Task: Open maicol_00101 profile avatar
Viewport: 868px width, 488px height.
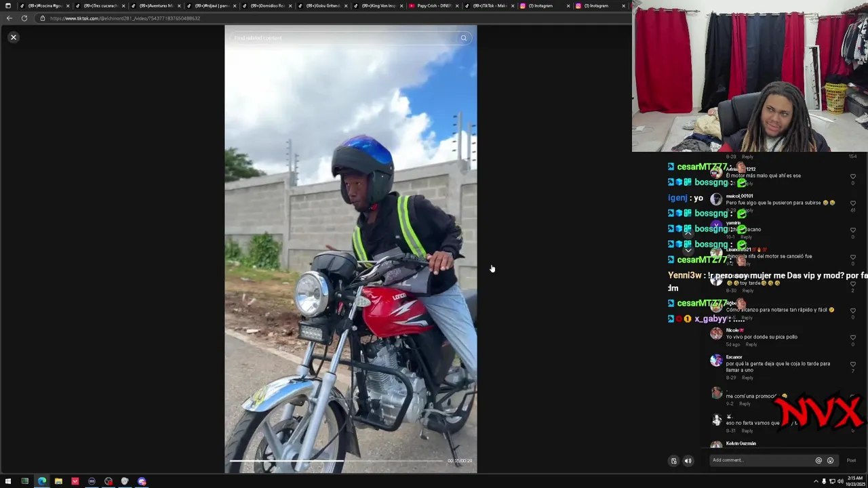Action: pyautogui.click(x=716, y=199)
